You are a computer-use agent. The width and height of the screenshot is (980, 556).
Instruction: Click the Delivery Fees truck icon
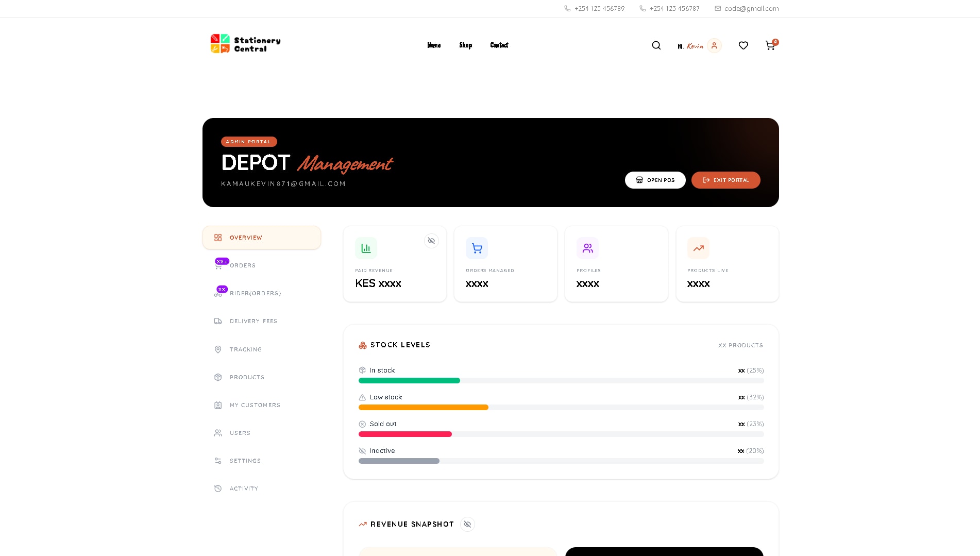pos(218,321)
